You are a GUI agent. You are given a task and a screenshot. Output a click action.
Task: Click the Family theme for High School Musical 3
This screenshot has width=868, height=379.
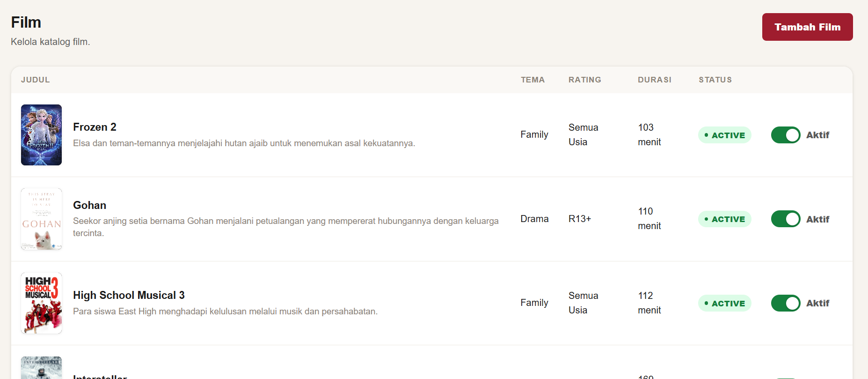534,303
